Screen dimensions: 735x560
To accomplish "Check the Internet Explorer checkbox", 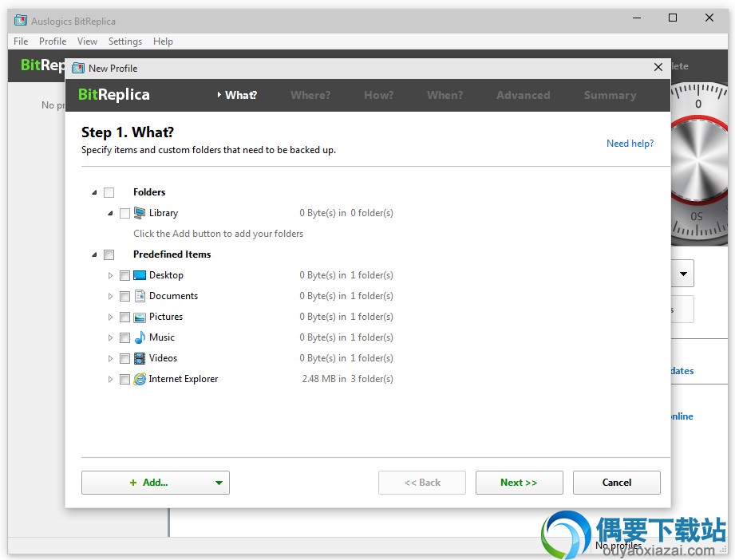I will (124, 379).
